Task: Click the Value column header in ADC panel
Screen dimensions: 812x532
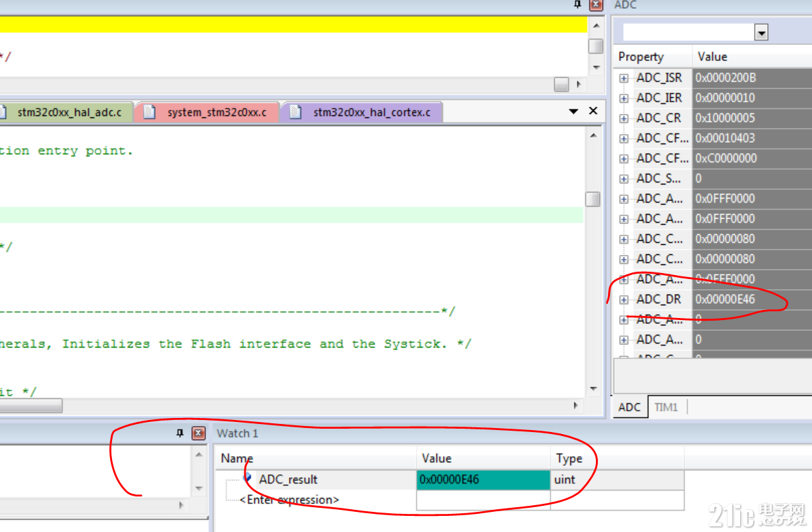Action: point(752,57)
